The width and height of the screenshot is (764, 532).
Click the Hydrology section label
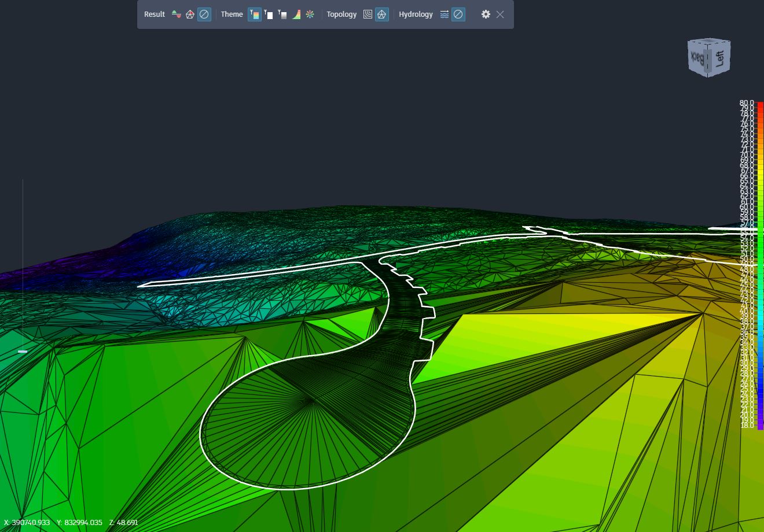pos(416,14)
